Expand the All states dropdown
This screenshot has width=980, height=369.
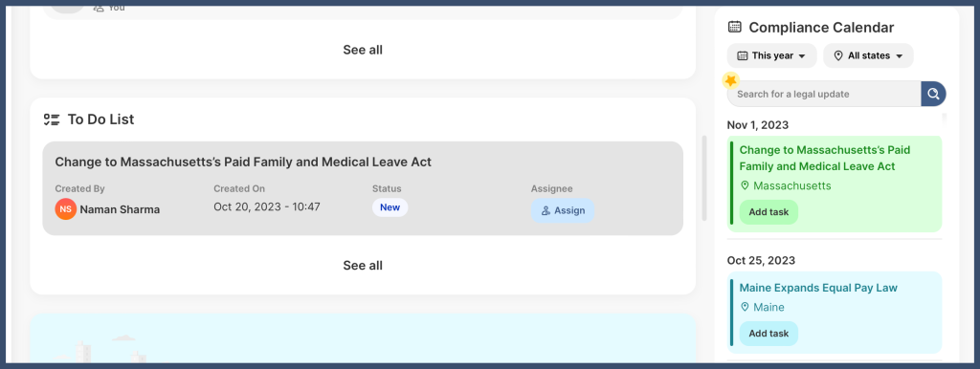[868, 55]
